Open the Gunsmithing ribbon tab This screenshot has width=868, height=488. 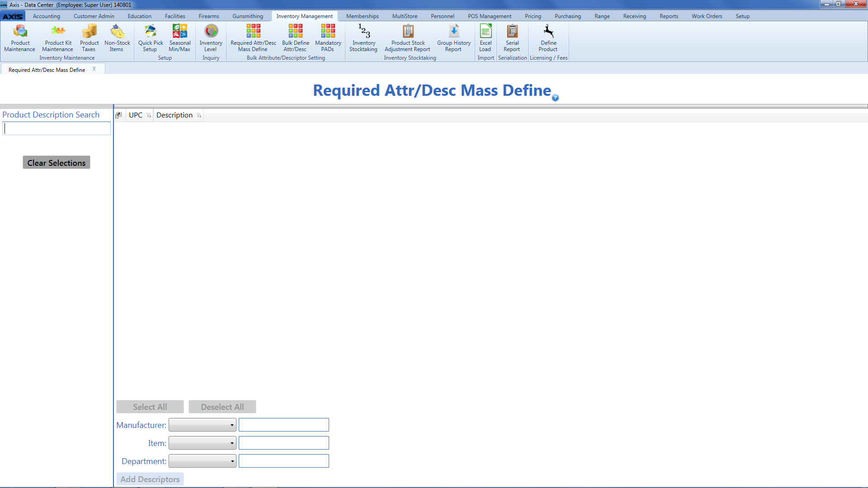click(248, 16)
